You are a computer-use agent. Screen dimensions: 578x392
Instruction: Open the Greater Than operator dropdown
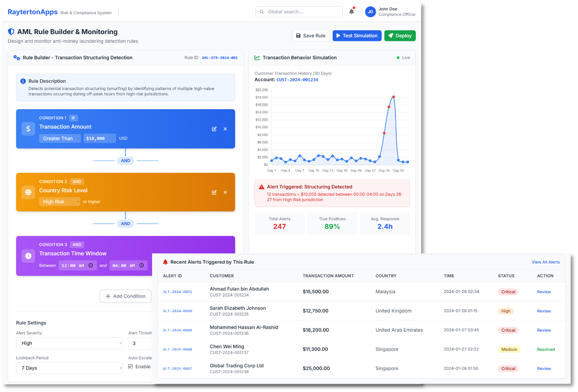(60, 138)
